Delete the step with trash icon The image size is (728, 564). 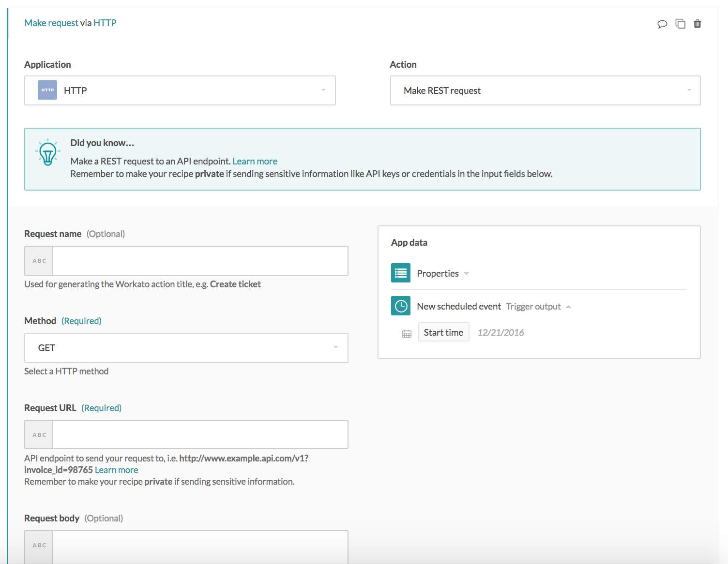(698, 24)
